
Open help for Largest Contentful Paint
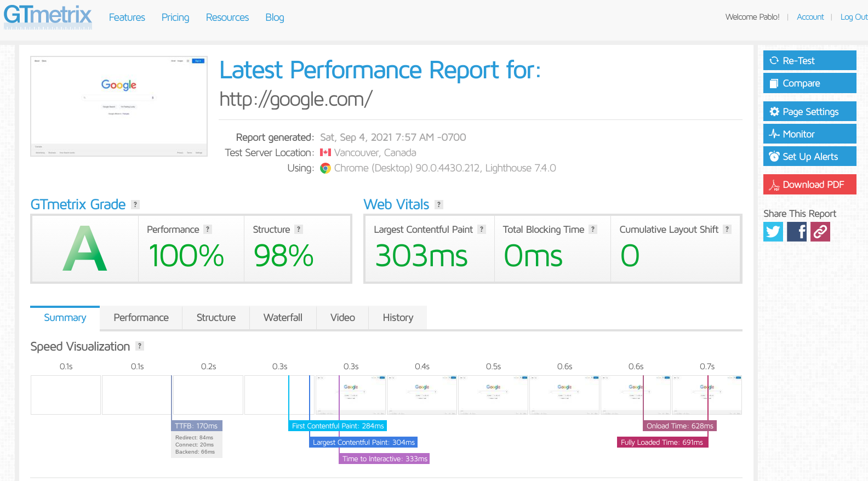(x=481, y=230)
